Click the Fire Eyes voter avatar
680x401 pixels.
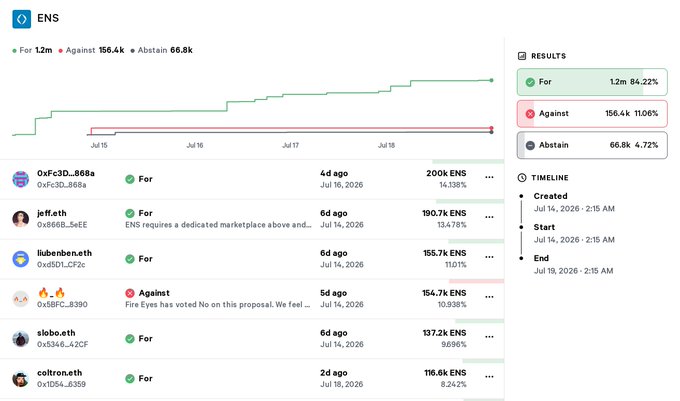20,299
